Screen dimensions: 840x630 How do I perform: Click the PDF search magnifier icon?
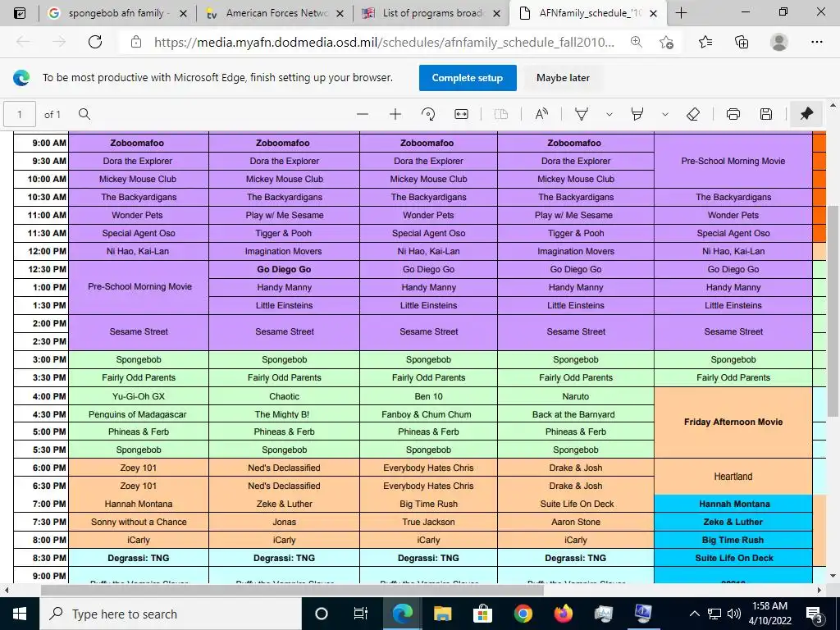(84, 114)
